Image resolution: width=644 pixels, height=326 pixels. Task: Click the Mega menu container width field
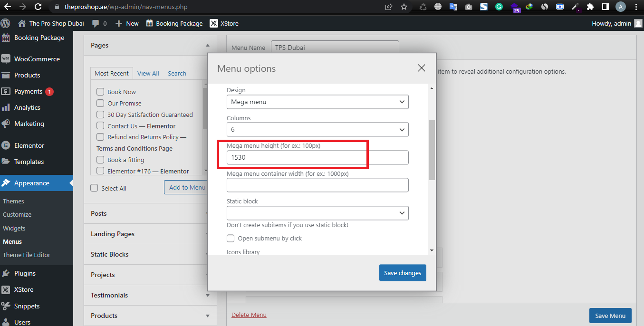[317, 185]
